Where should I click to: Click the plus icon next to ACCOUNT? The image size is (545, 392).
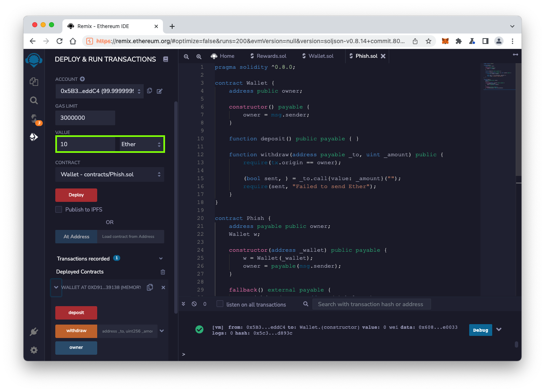(x=82, y=79)
